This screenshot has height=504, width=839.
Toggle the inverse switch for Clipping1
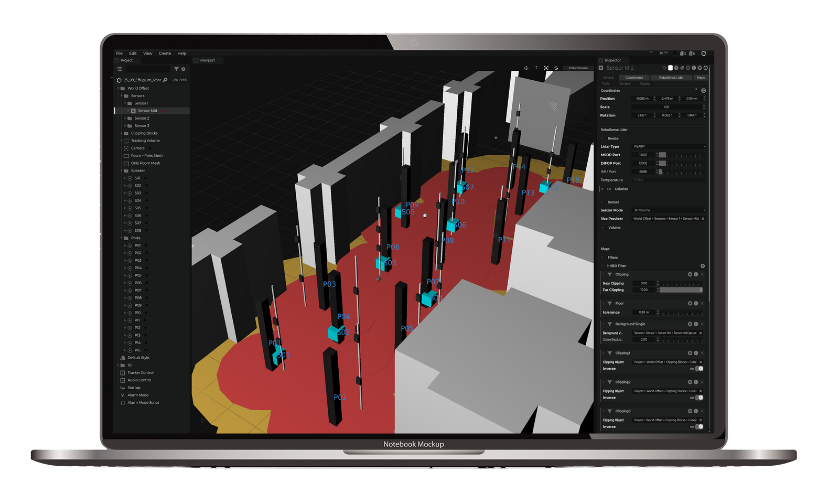tap(699, 369)
